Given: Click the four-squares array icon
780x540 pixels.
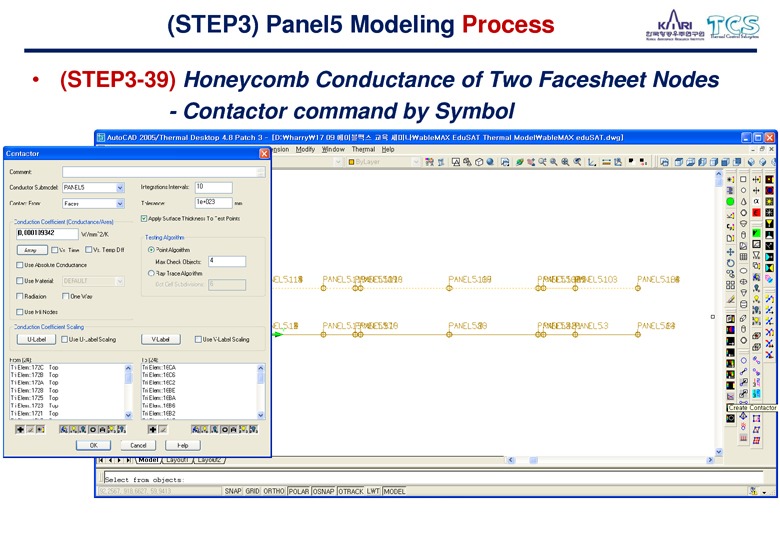Looking at the screenshot, I should point(730,285).
